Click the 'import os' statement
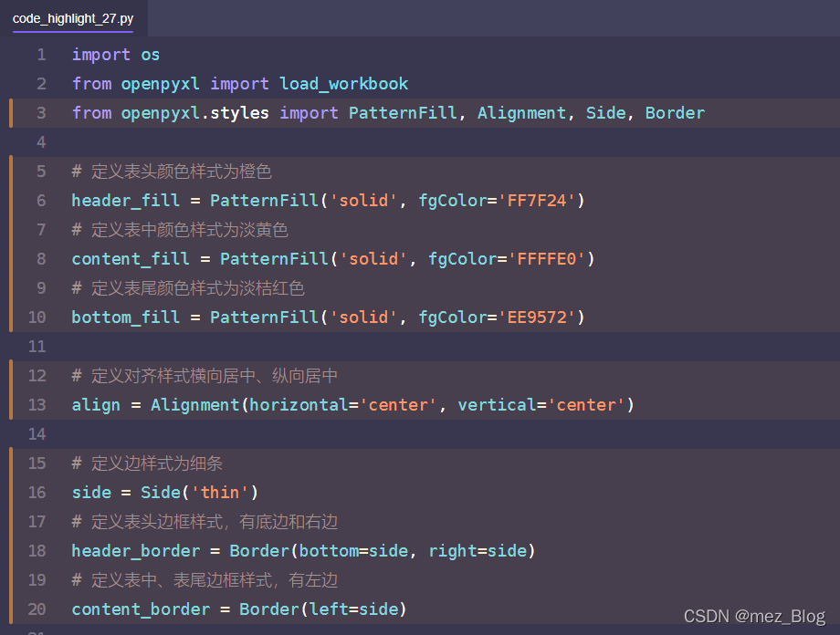 (116, 55)
